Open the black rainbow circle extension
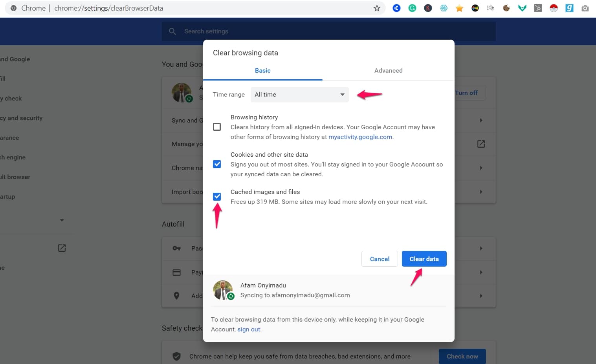This screenshot has height=364, width=596. point(475,8)
